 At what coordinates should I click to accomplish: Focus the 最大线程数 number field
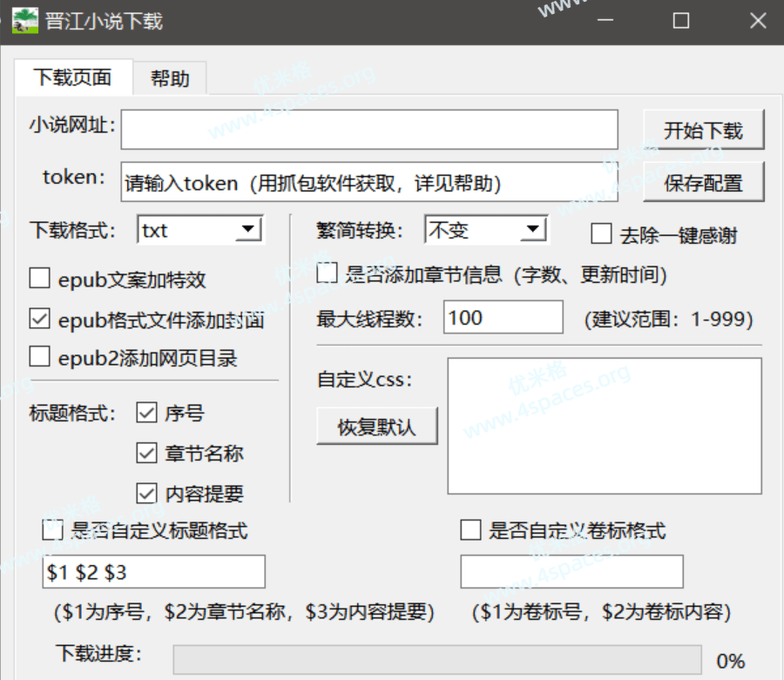click(503, 318)
